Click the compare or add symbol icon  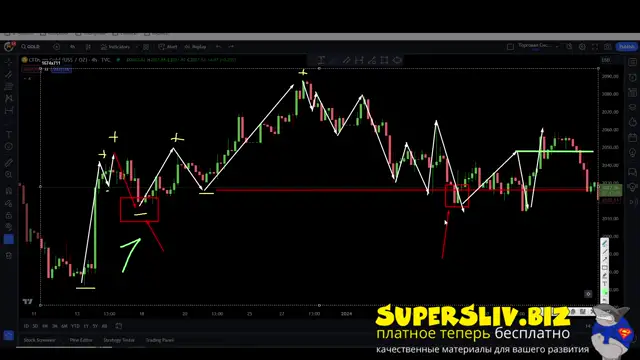[x=56, y=47]
